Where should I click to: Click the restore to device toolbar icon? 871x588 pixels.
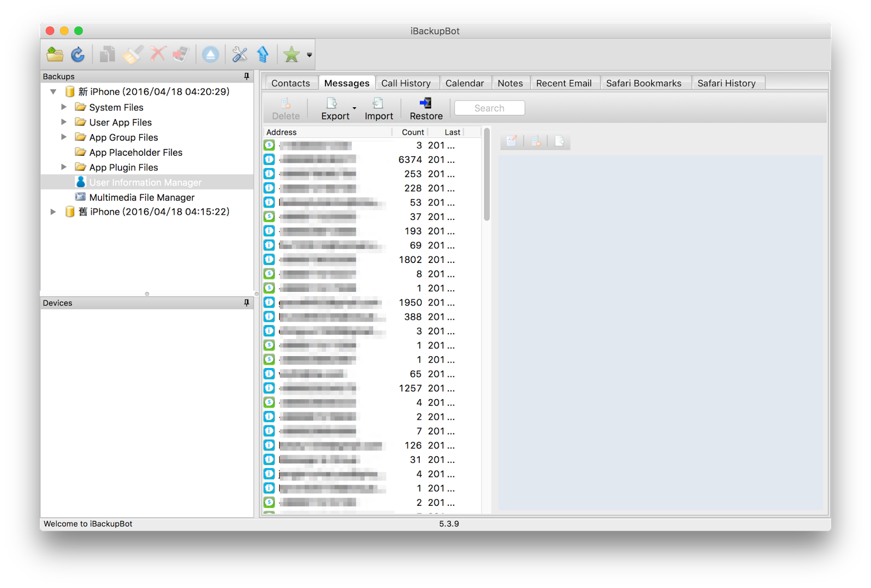[181, 54]
